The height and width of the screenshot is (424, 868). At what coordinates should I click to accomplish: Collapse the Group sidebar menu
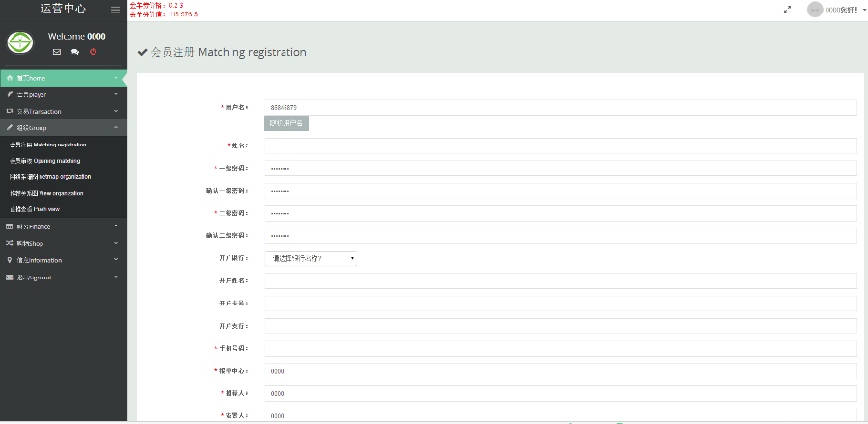64,128
